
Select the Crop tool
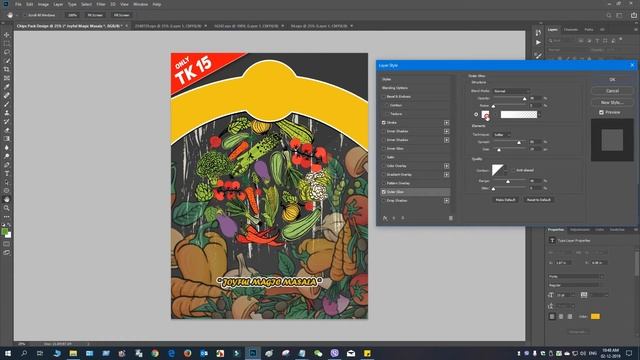7,69
